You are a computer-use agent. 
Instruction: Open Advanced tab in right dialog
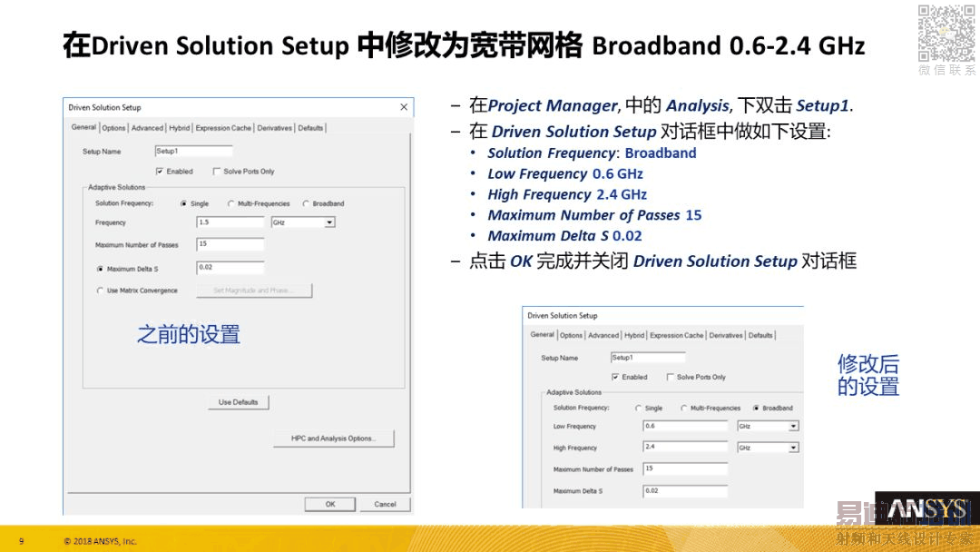point(603,336)
